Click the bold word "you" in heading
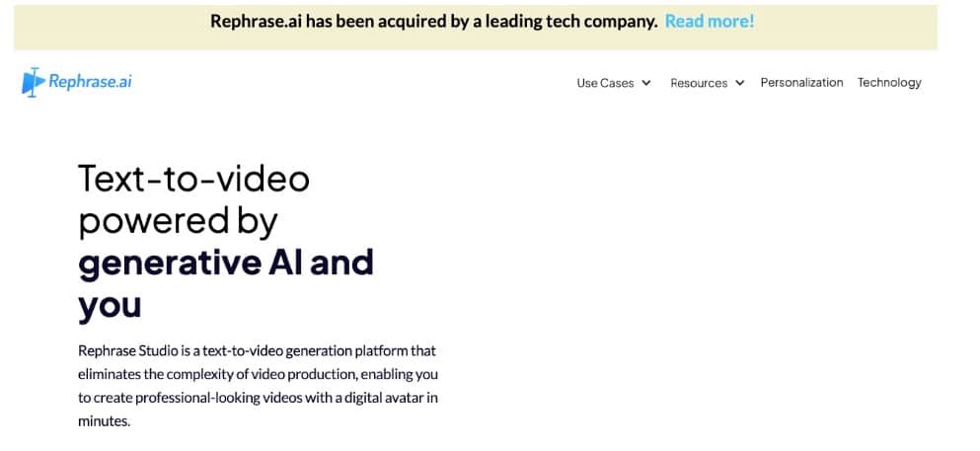This screenshot has height=451, width=980. point(110,307)
